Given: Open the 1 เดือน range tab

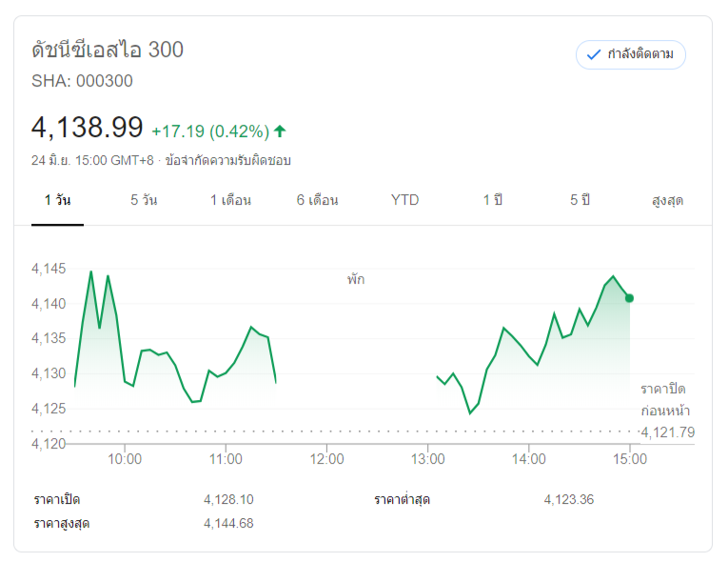Looking at the screenshot, I should 230,200.
